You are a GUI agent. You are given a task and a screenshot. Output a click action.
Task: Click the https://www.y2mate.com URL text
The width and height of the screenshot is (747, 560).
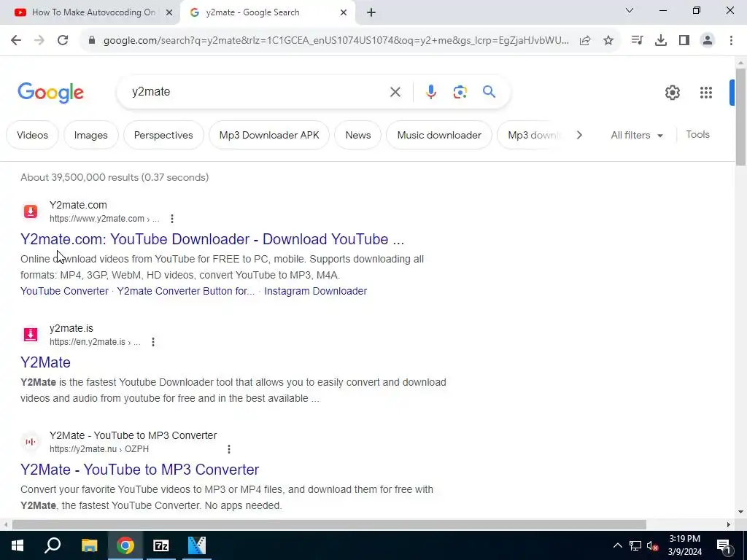(x=97, y=219)
